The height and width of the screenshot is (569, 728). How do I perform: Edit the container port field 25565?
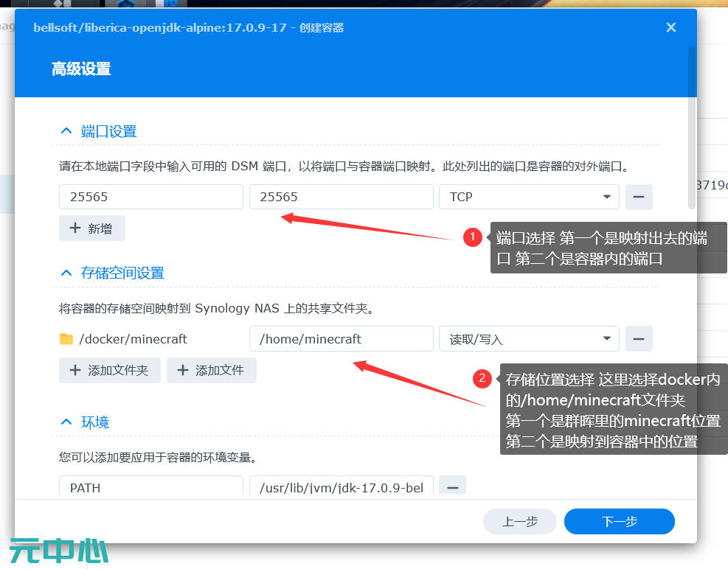coord(342,197)
